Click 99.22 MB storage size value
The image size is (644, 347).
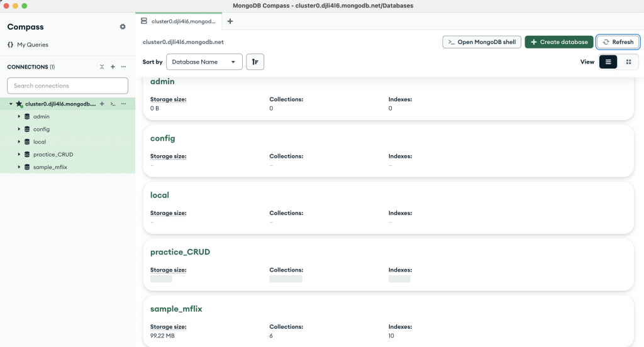[x=162, y=336]
